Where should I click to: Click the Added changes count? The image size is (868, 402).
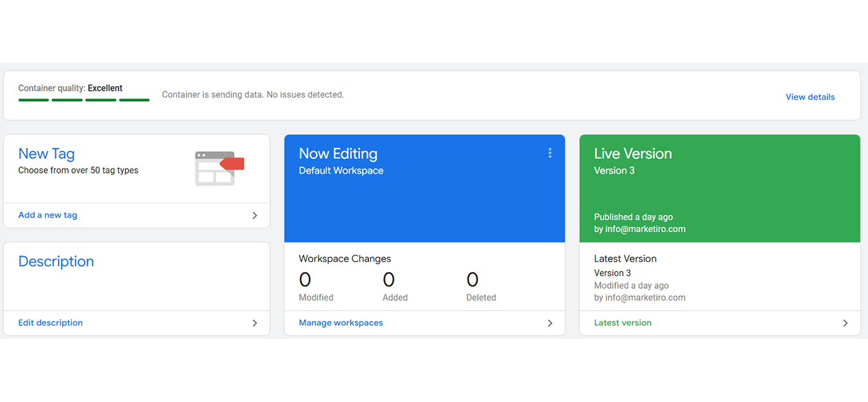click(388, 280)
